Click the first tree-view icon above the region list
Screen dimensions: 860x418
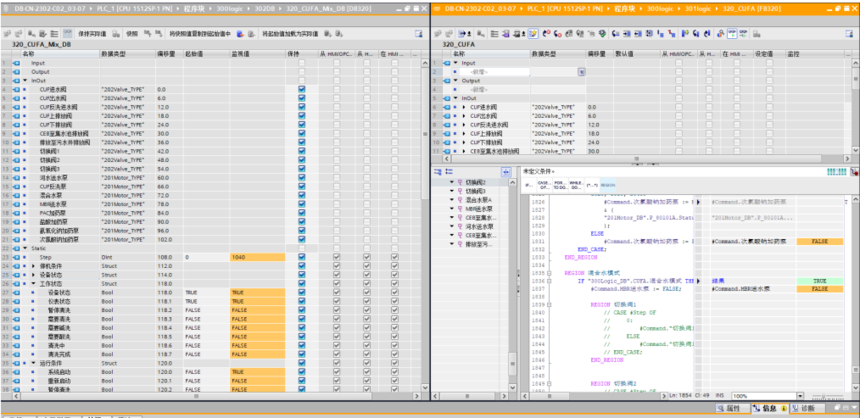pyautogui.click(x=437, y=172)
